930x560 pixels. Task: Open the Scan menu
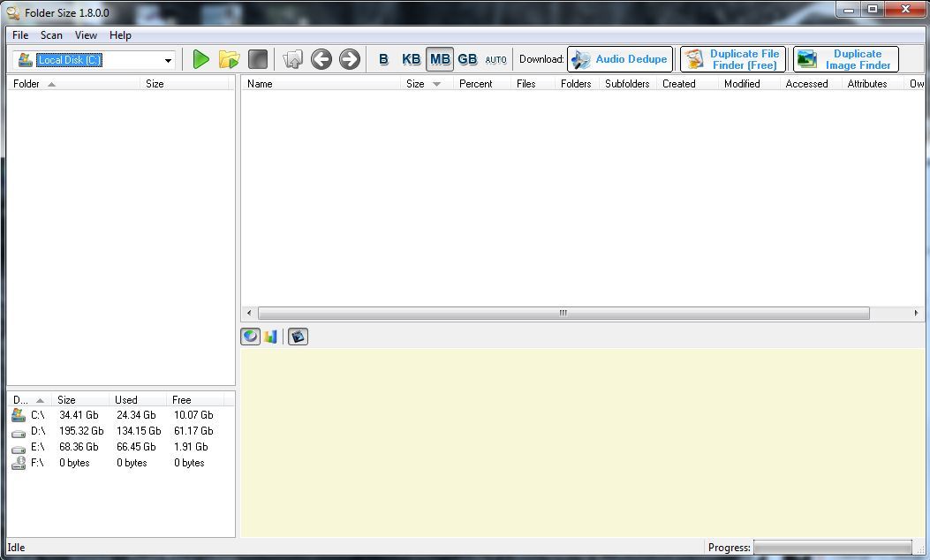coord(50,35)
